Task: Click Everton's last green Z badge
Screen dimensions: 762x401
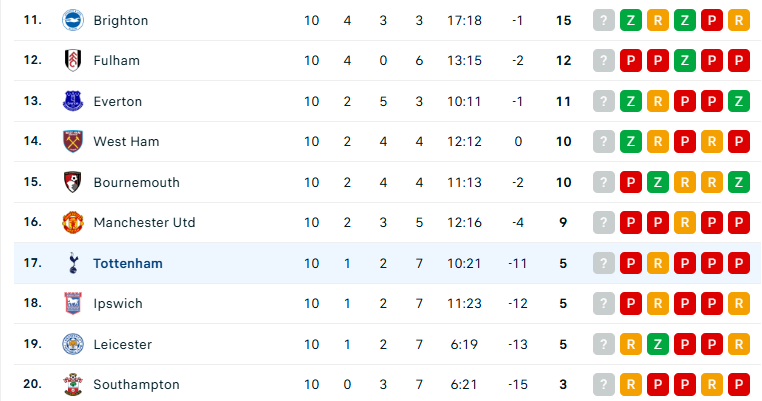Action: point(739,101)
